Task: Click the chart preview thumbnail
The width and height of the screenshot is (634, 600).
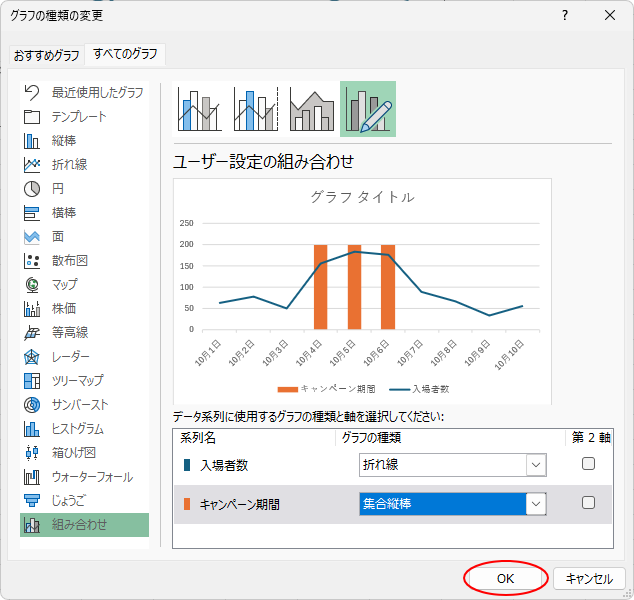Action: tap(362, 290)
